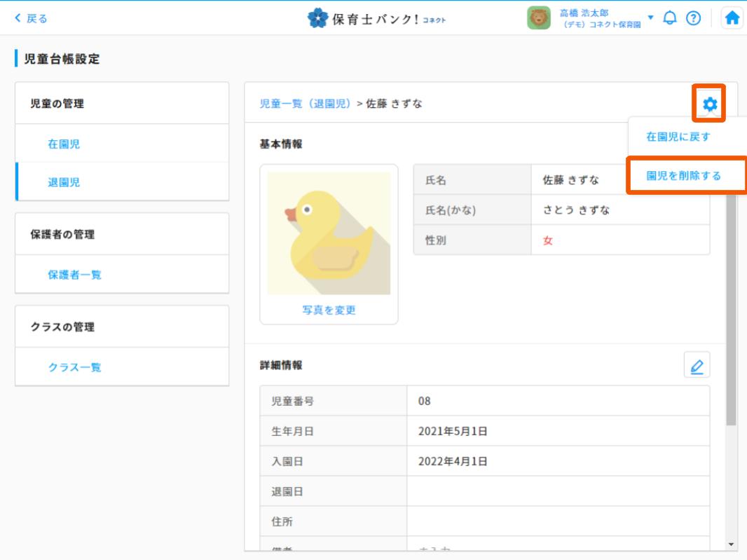Click the bear user avatar icon
The height and width of the screenshot is (560, 747).
pyautogui.click(x=538, y=18)
